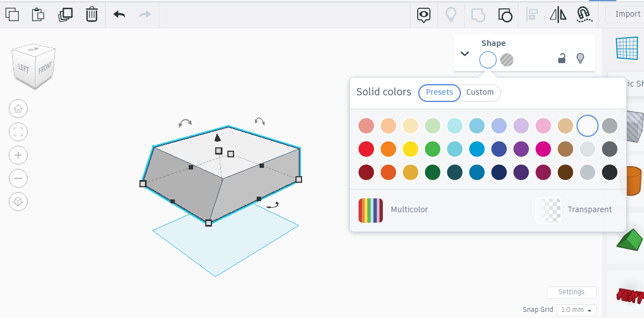This screenshot has width=644, height=318.
Task: Click the Ungroup shapes icon
Action: click(x=505, y=15)
